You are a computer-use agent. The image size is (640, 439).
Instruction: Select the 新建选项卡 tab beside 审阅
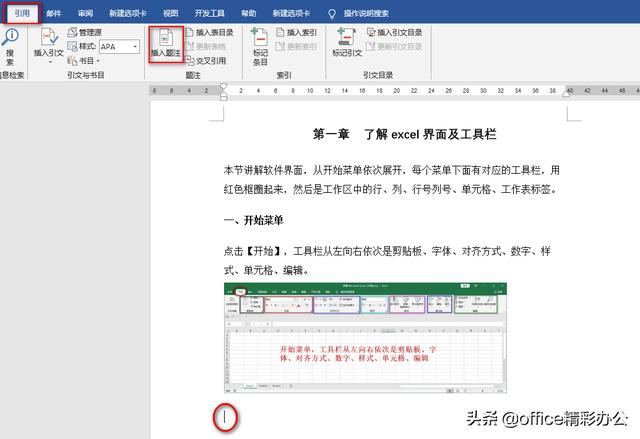click(128, 13)
